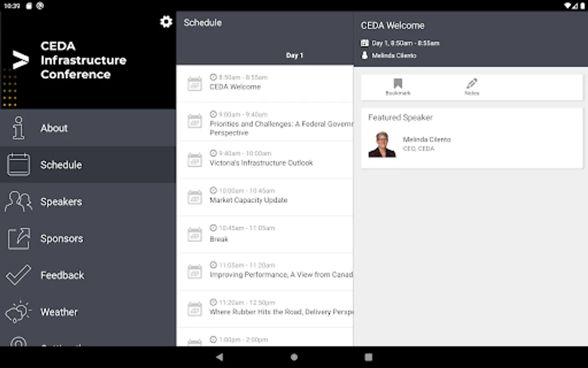This screenshot has width=588, height=368.
Task: Click the CEDA Infrastructure Conference logo
Action: point(20,60)
